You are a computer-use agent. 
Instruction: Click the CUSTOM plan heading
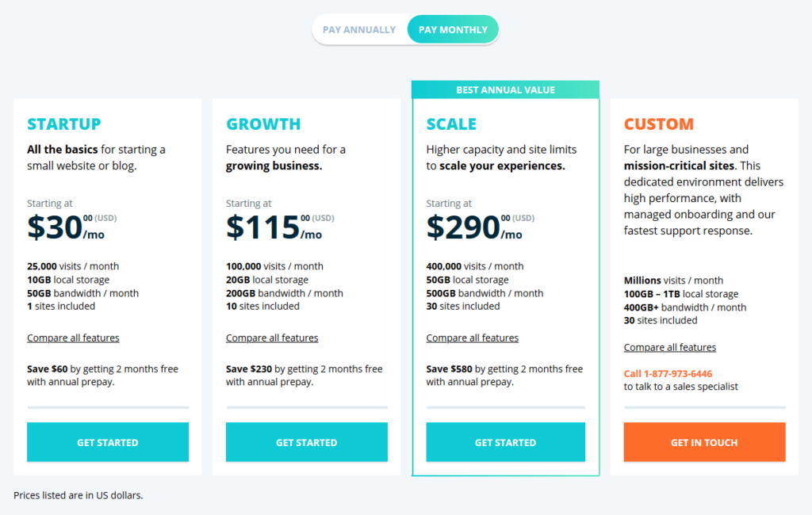[x=659, y=124]
